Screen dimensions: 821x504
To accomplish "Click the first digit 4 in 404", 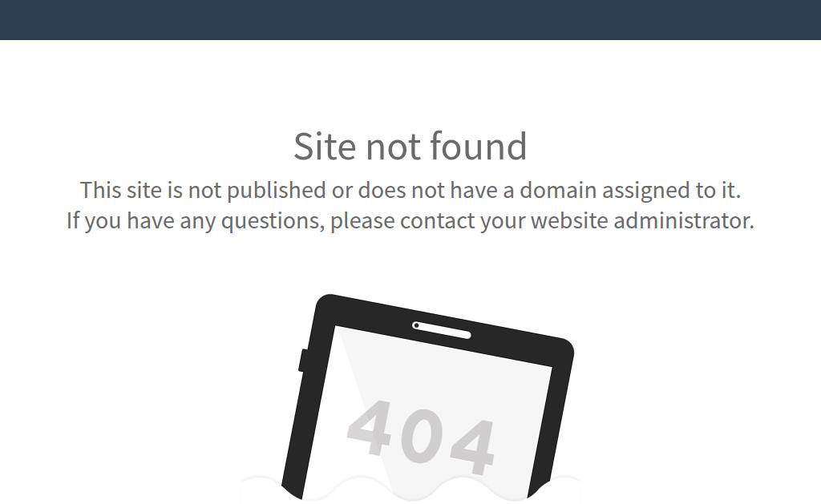I will 370,427.
